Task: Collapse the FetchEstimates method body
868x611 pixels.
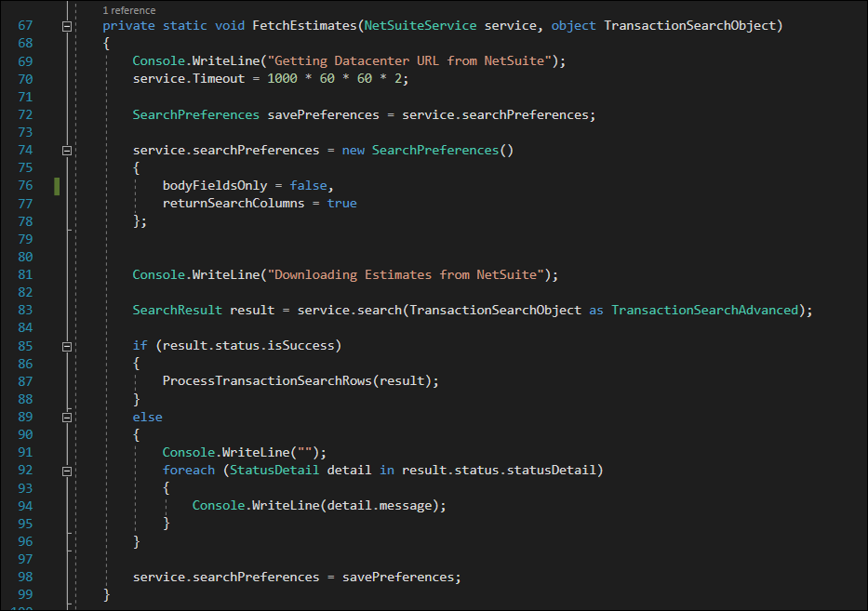Action: click(x=66, y=25)
